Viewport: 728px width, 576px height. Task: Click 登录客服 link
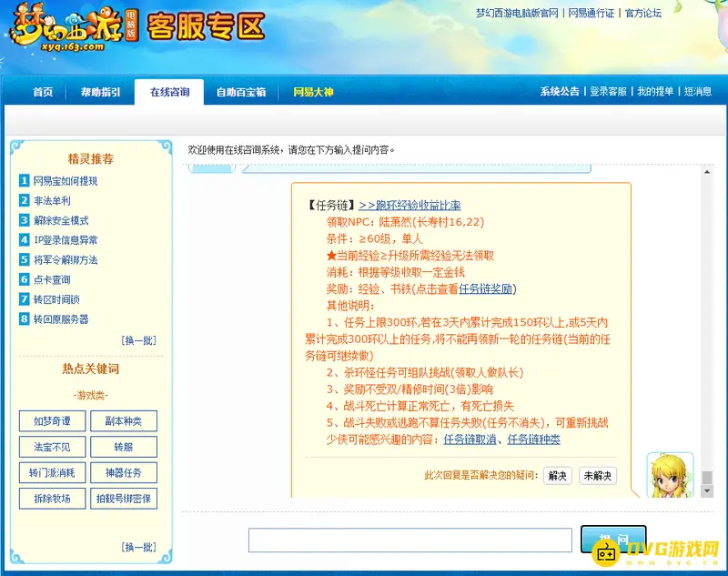(608, 91)
